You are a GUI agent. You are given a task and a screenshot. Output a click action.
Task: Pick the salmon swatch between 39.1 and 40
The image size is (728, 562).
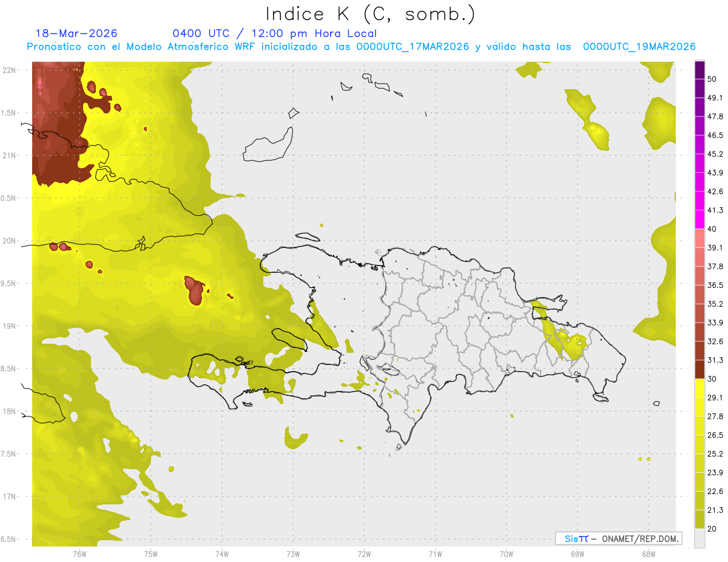tap(699, 238)
